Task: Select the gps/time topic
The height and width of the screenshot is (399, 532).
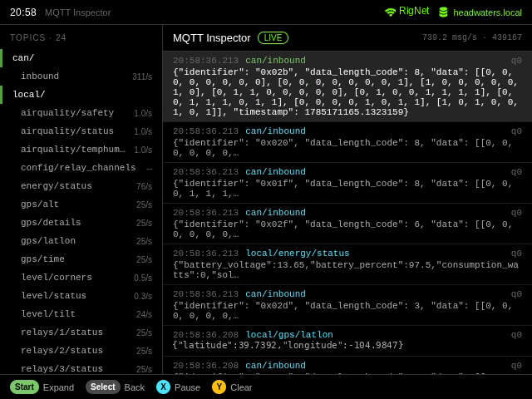Action: tap(81, 259)
